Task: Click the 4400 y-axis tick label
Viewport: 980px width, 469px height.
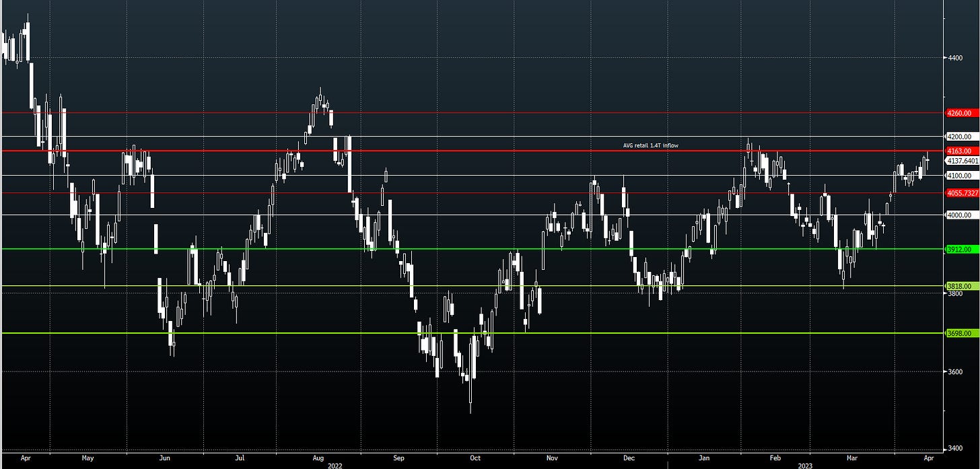Action: [x=956, y=58]
